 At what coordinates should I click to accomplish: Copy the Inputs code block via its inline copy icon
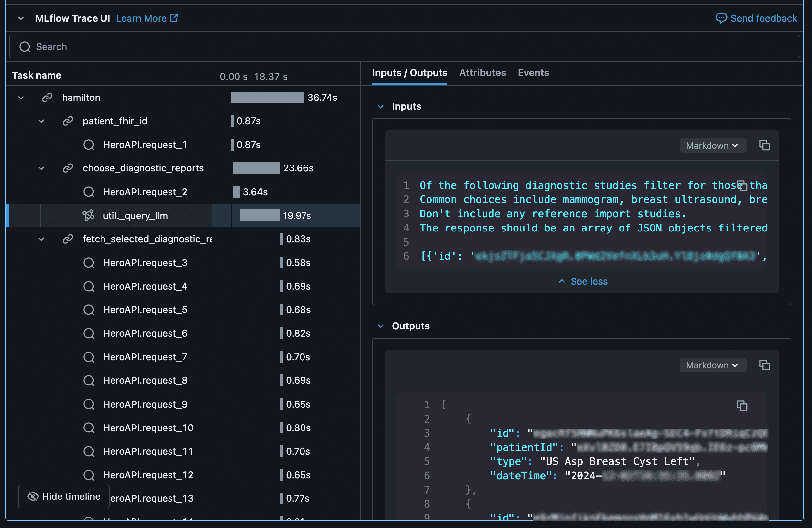742,185
